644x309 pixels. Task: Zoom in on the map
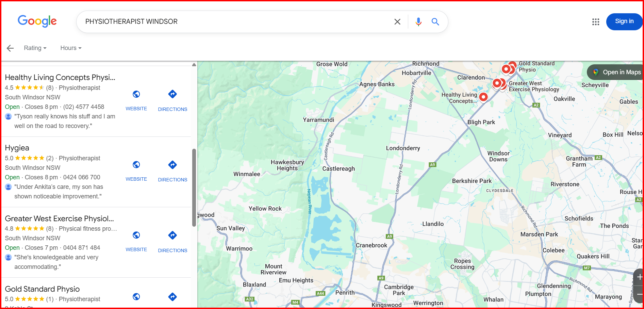coord(639,277)
